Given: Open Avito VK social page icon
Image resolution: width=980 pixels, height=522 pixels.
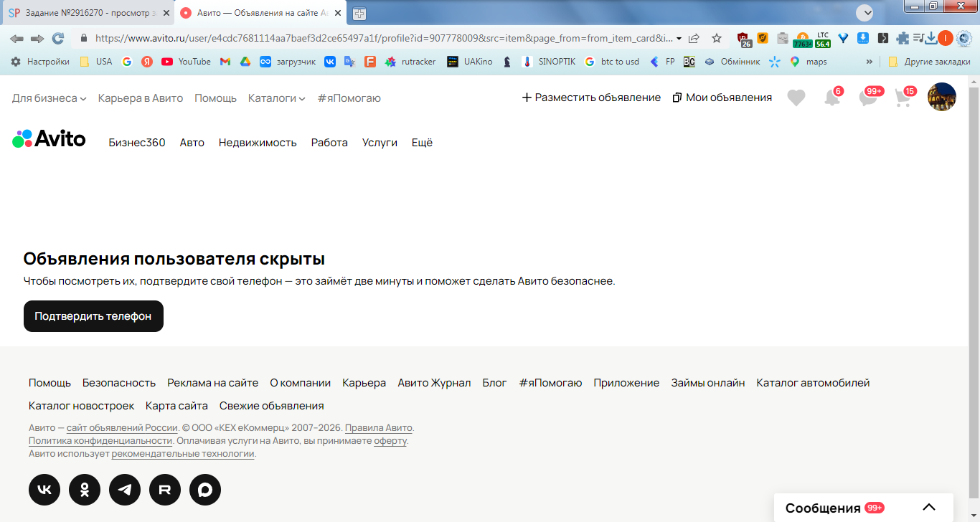Looking at the screenshot, I should click(44, 490).
